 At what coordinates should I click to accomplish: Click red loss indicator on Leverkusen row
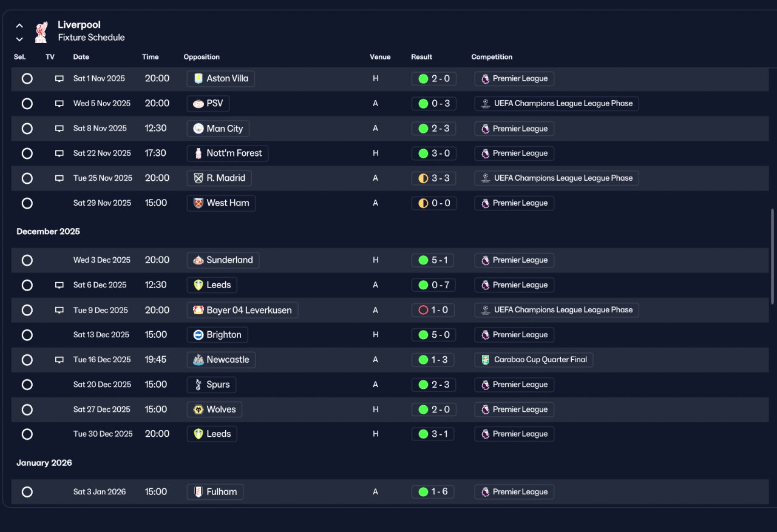pyautogui.click(x=423, y=310)
